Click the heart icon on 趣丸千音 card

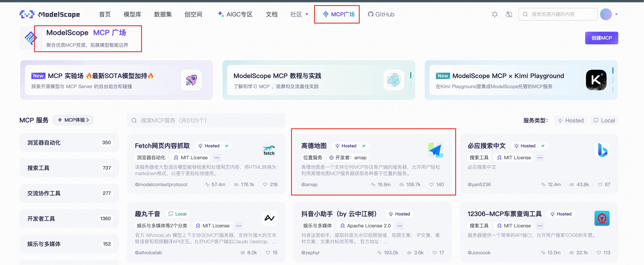268,253
